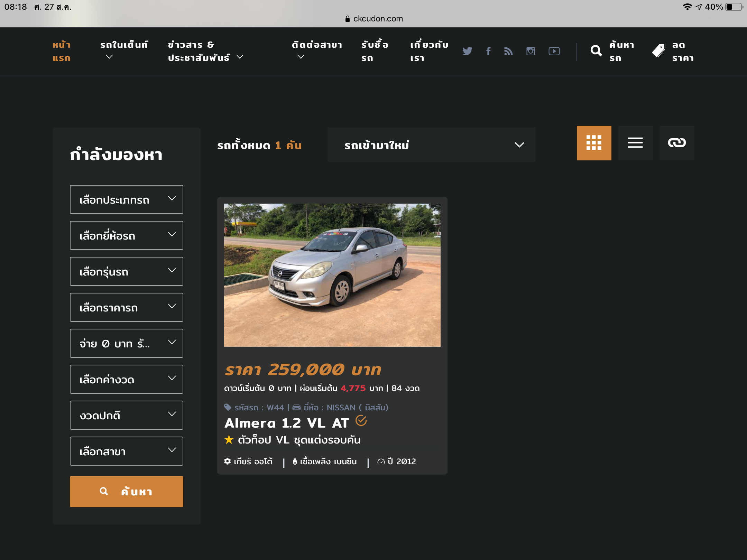Click the speedometer icon by ปี 2012
The image size is (747, 560).
click(381, 461)
